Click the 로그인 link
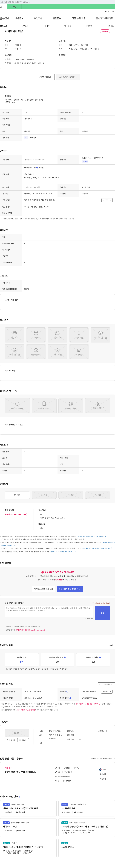 point(107,11)
